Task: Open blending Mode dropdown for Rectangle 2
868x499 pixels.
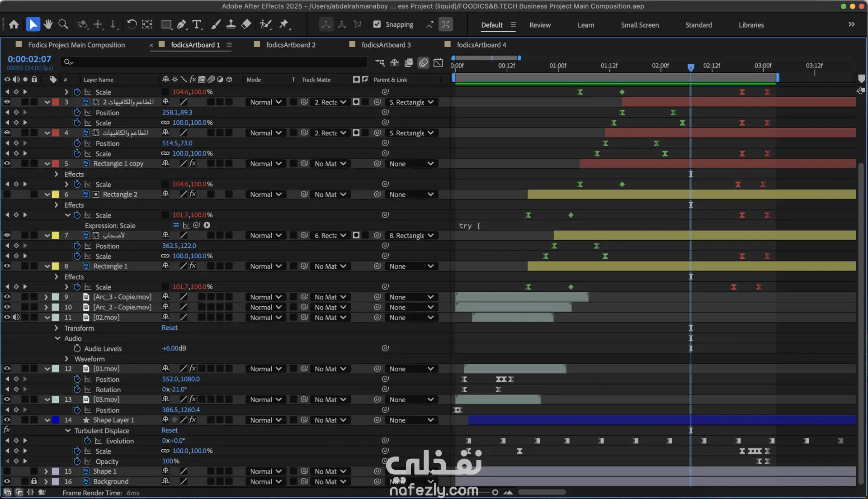Action: (x=266, y=195)
